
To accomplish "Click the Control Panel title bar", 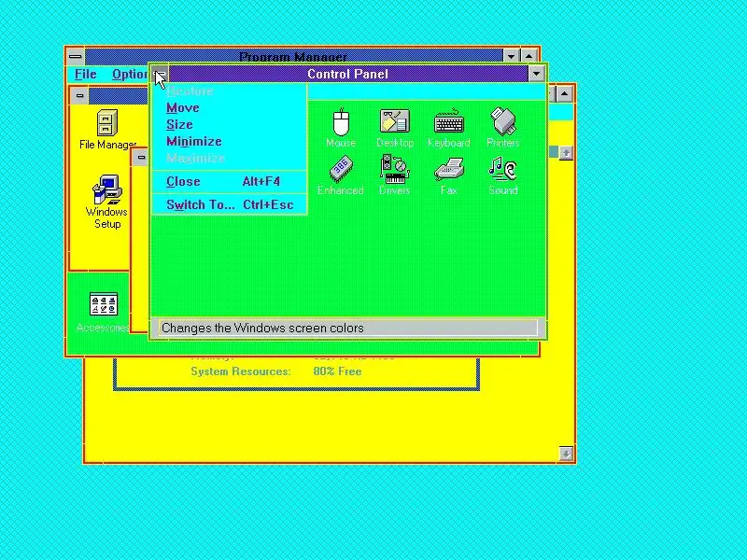I will (x=347, y=74).
